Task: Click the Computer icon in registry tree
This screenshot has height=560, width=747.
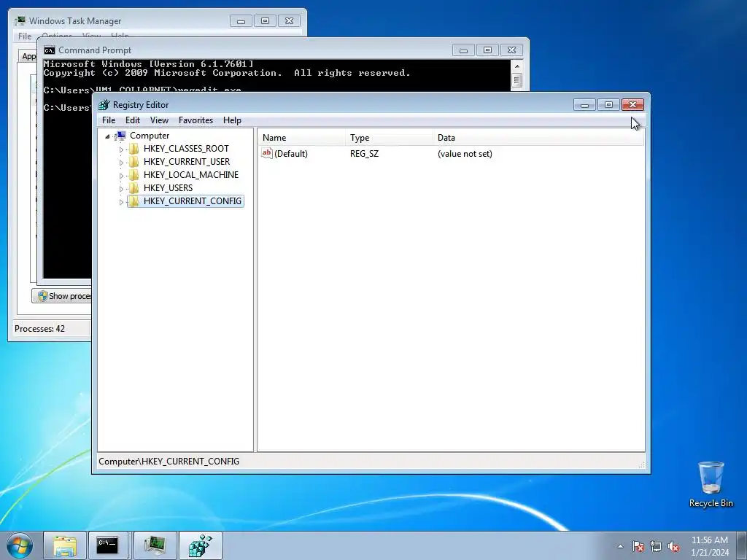Action: pos(120,136)
